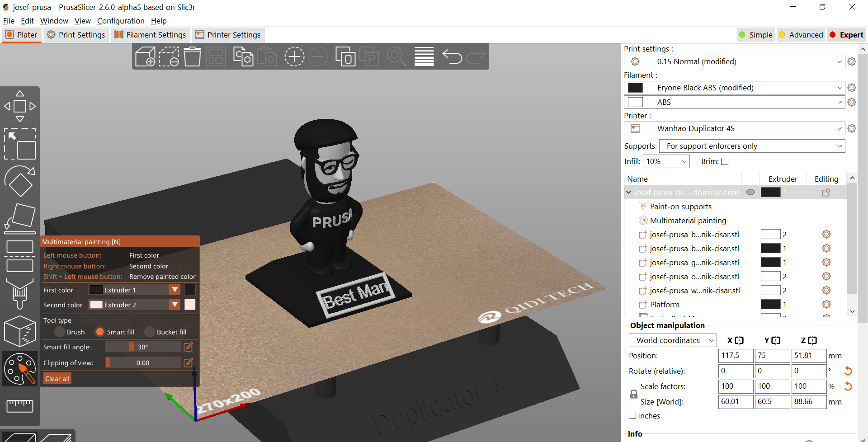Click settings gear for Platform part
This screenshot has height=442, width=868.
pos(826,304)
